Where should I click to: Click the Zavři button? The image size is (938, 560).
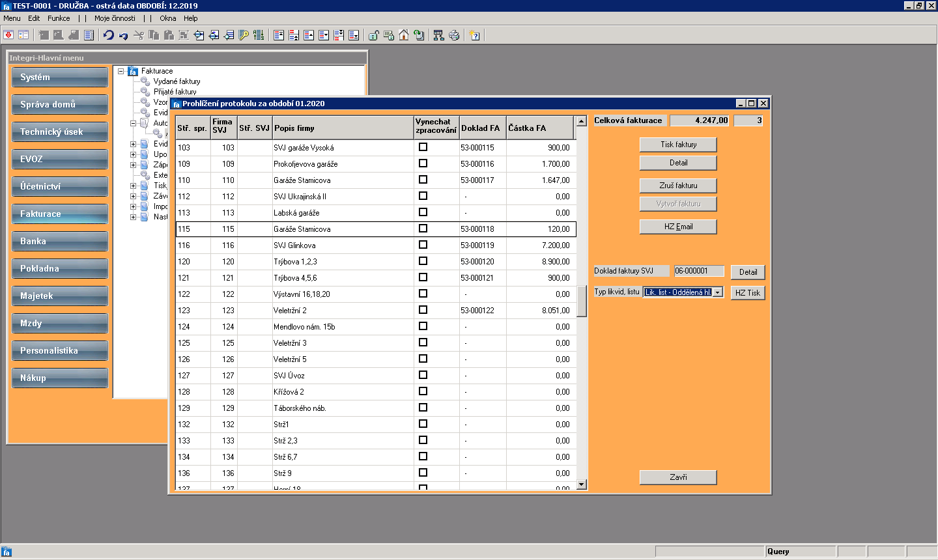(x=678, y=477)
